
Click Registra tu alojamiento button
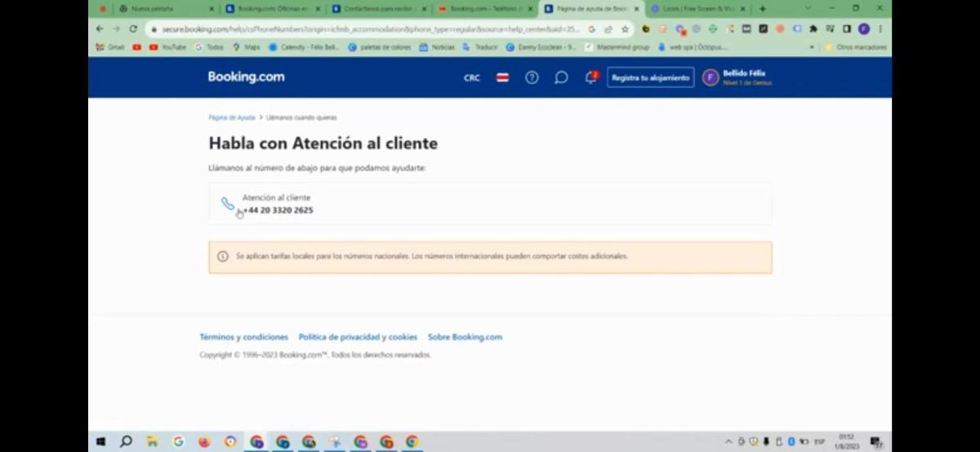pos(650,78)
